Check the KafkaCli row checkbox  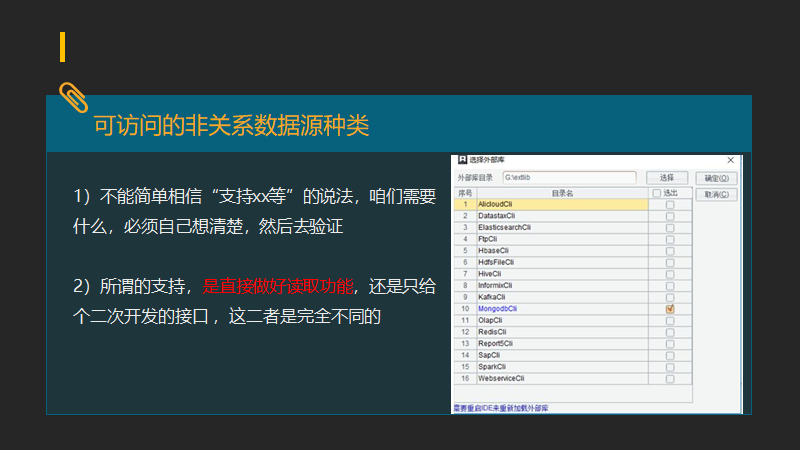click(670, 297)
